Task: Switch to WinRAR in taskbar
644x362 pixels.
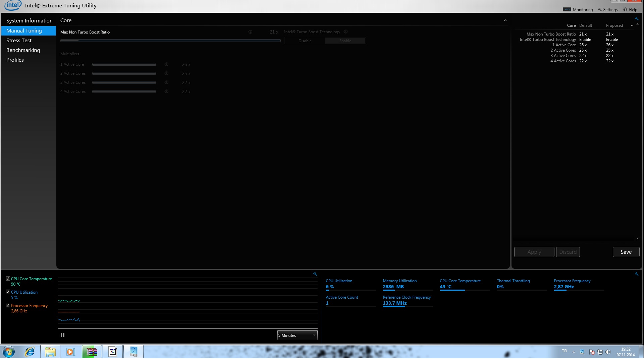Action: 92,352
